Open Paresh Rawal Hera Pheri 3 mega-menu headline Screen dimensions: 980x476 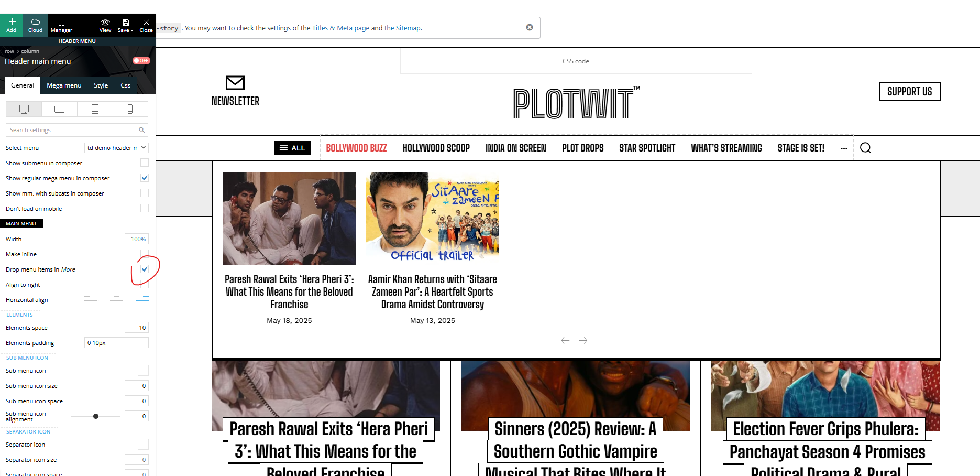point(289,292)
